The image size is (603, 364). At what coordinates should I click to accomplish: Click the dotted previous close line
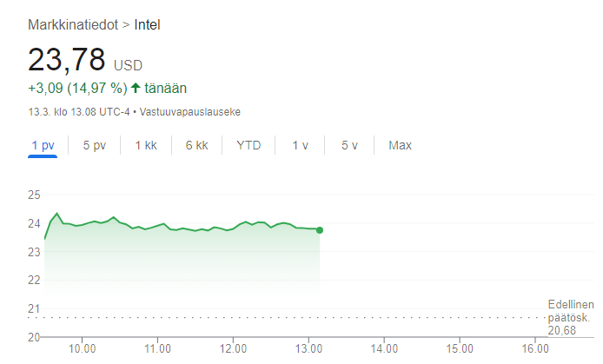tap(287, 318)
